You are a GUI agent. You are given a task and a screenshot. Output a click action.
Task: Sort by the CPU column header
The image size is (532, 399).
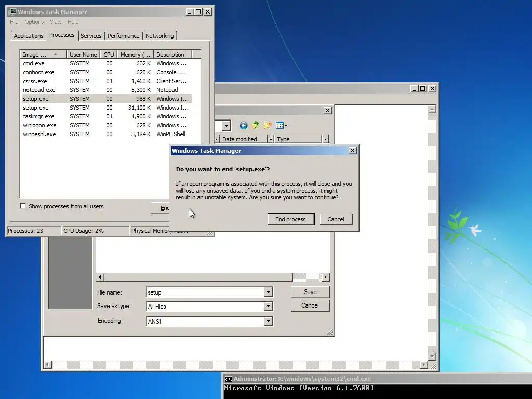coord(109,54)
